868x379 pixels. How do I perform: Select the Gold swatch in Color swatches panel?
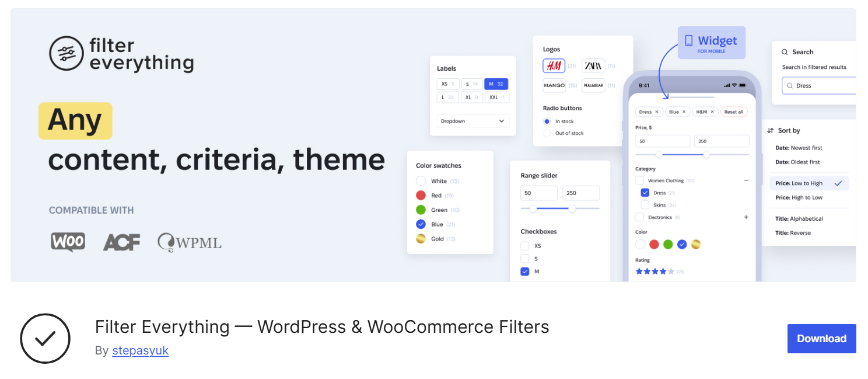pyautogui.click(x=421, y=239)
